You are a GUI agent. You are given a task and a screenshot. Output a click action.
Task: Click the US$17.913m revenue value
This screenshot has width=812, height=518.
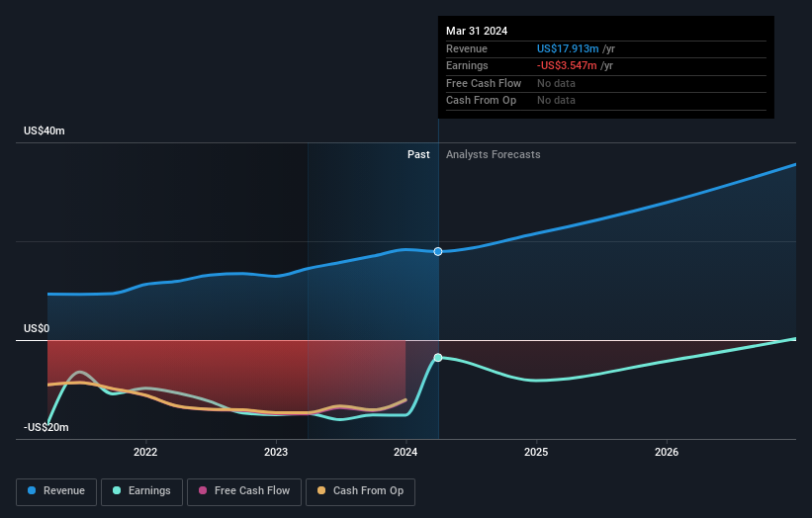click(568, 48)
